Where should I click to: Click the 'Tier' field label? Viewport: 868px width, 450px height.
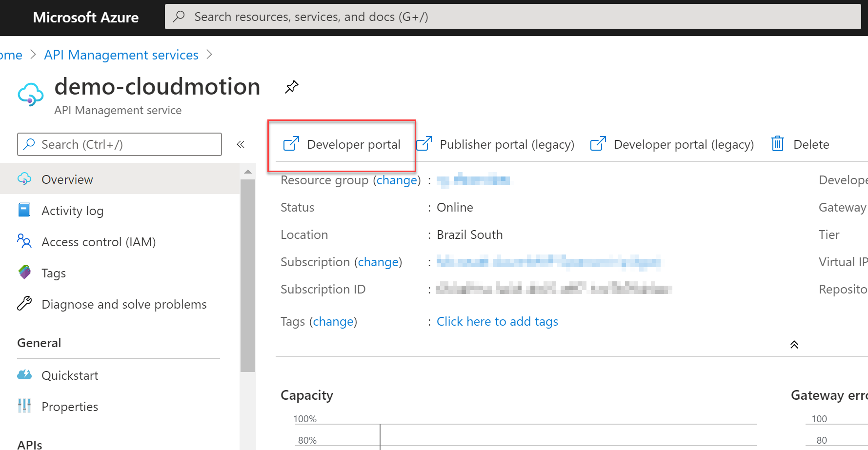[x=829, y=235]
